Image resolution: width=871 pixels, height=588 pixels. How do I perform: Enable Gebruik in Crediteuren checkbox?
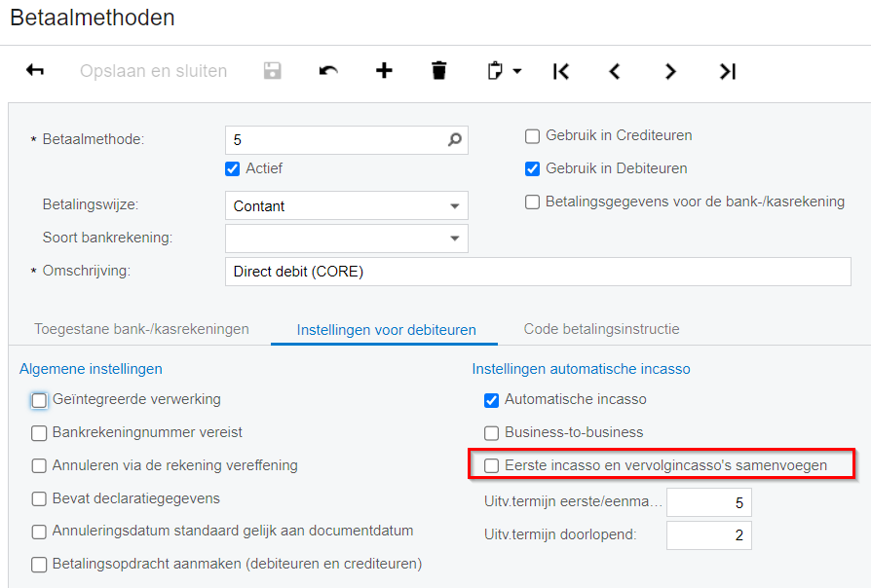(532, 136)
